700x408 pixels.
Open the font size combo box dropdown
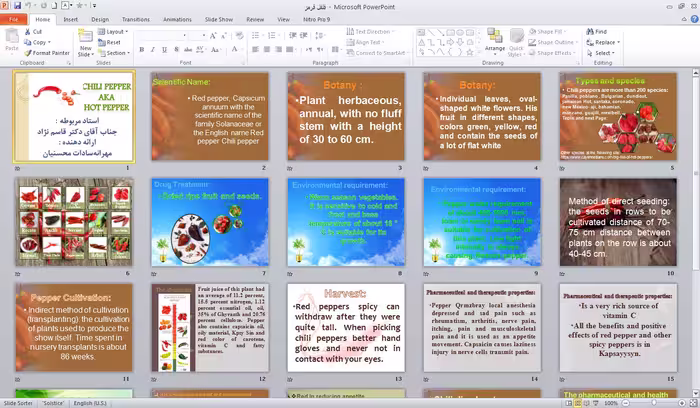click(x=204, y=35)
